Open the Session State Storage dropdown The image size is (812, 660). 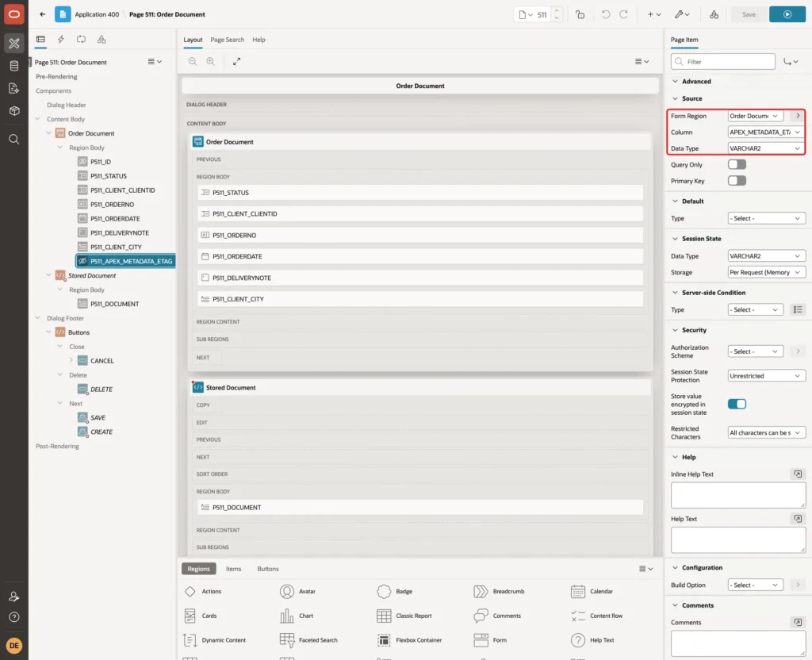[766, 273]
